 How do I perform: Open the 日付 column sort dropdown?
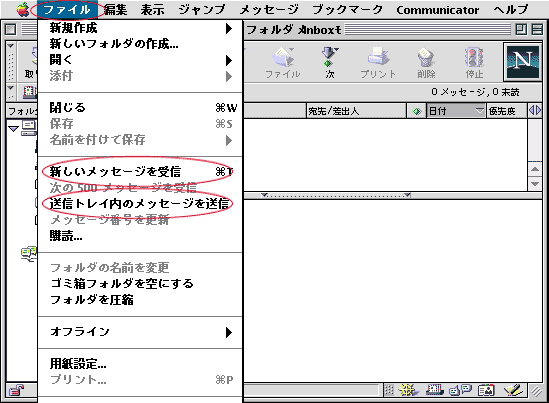point(479,111)
